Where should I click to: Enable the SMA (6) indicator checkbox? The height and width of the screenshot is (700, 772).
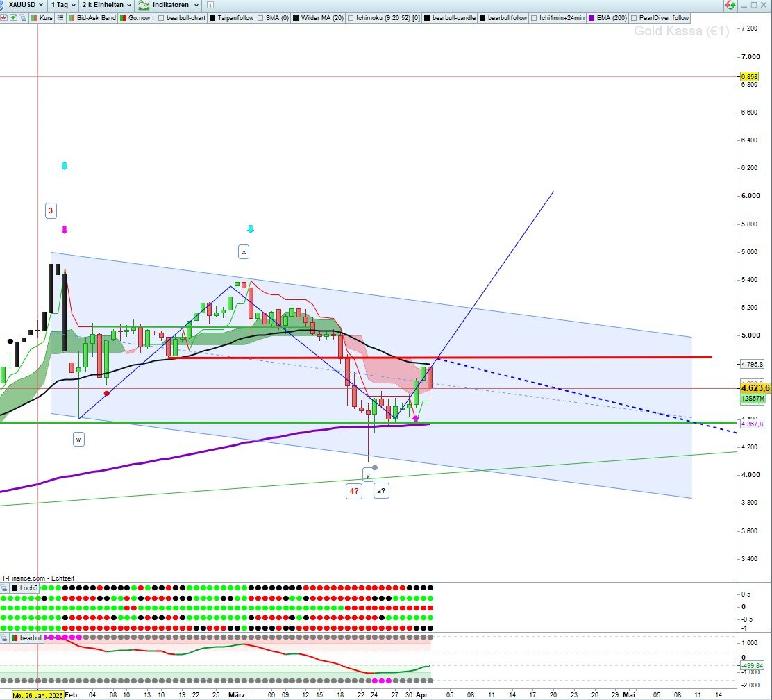pyautogui.click(x=261, y=17)
